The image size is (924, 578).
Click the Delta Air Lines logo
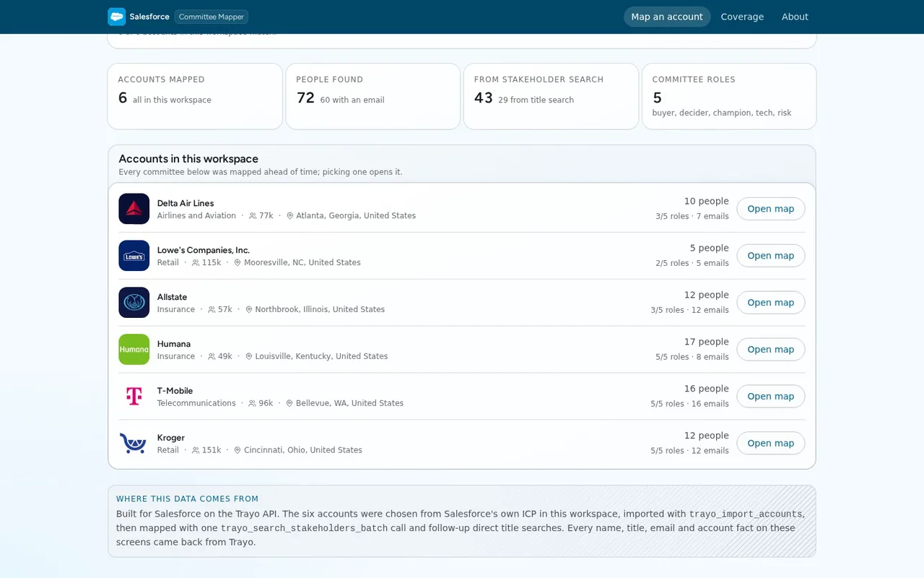(x=134, y=209)
